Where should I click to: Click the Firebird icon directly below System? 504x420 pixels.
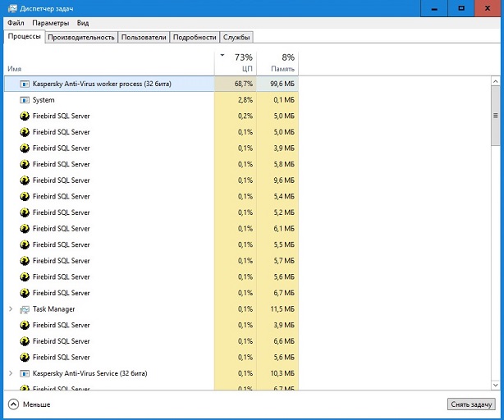coord(25,116)
